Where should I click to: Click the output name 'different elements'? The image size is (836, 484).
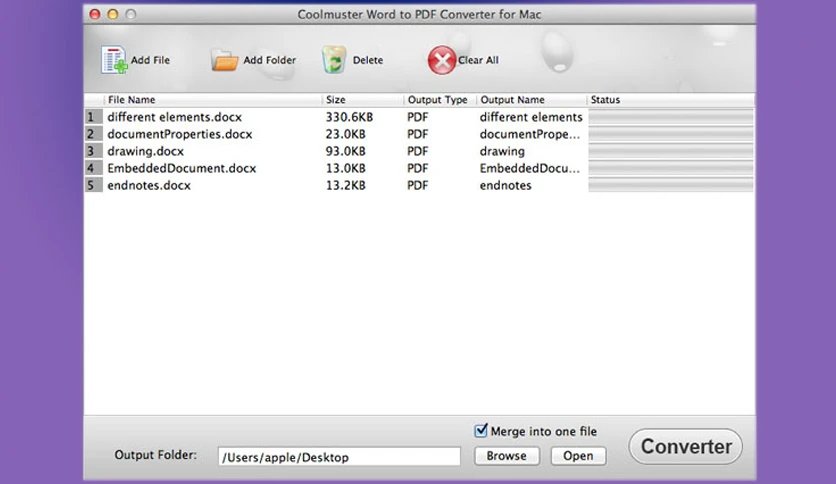(x=531, y=117)
